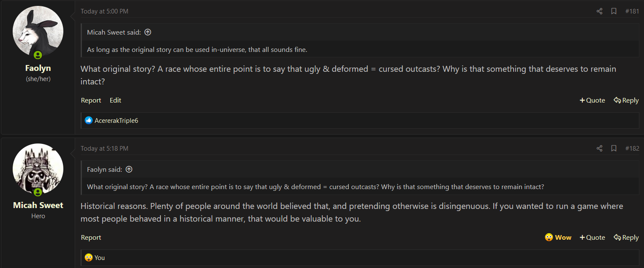Jump to Faolyn's quoted post arrow
The height and width of the screenshot is (268, 644).
click(129, 169)
